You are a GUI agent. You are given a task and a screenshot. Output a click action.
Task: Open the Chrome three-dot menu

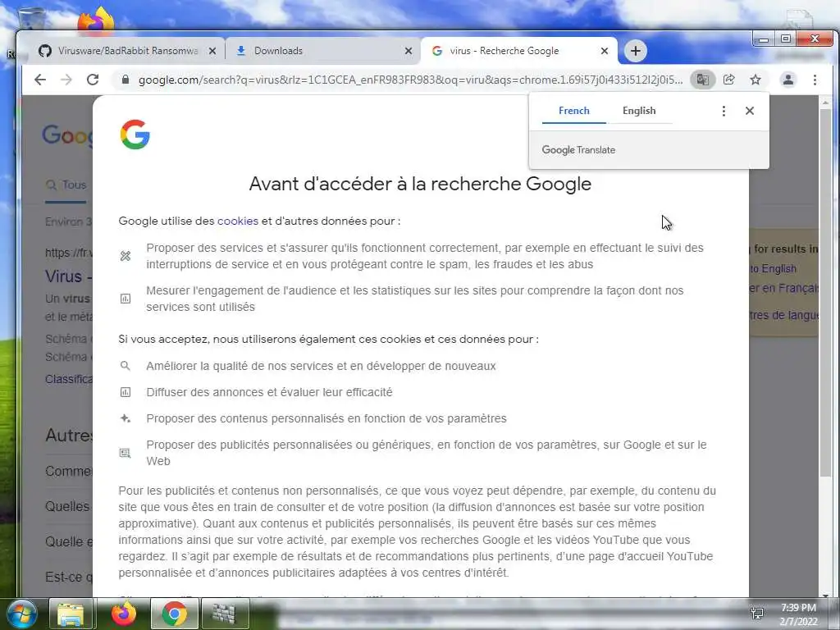(x=815, y=80)
